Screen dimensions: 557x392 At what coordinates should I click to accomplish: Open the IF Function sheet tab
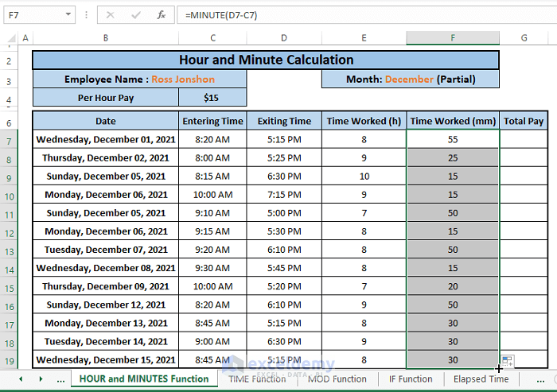(411, 378)
